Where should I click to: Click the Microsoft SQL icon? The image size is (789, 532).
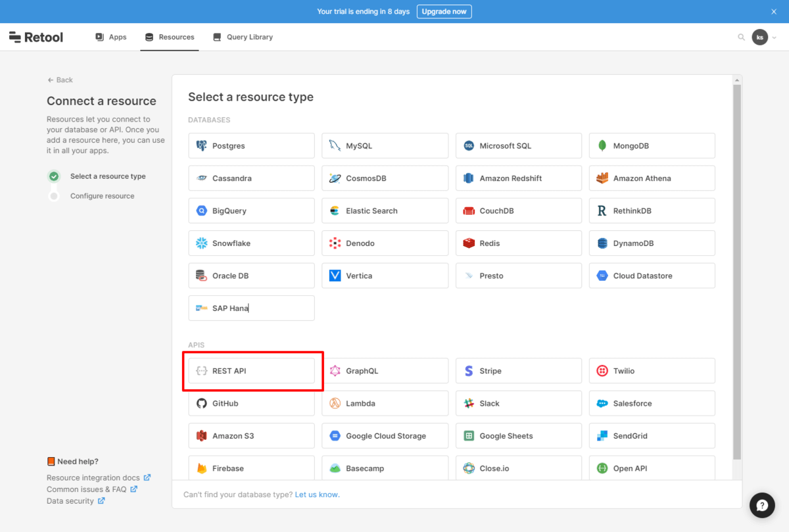(x=468, y=145)
